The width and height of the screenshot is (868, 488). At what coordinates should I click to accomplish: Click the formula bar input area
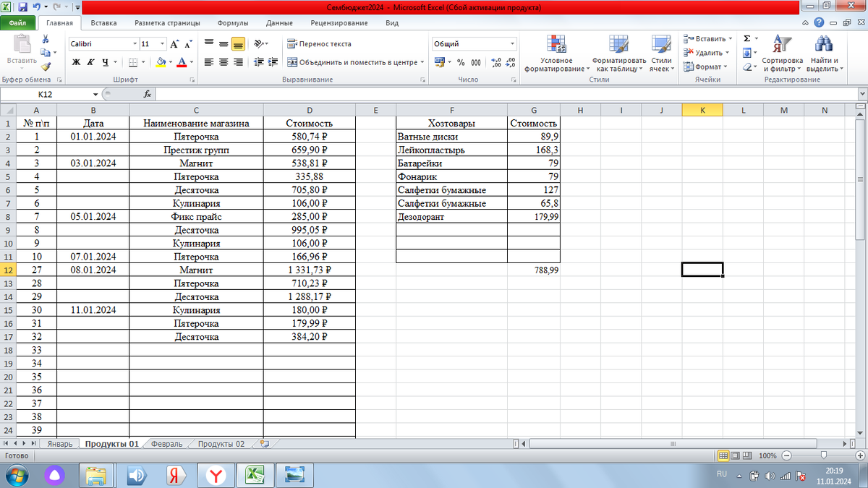click(506, 94)
